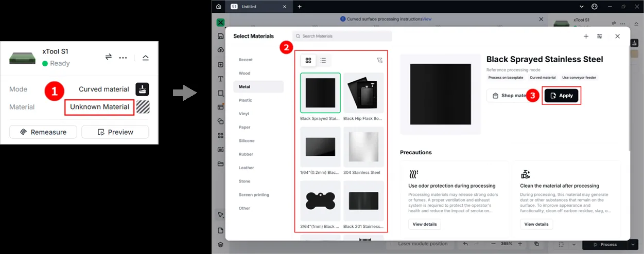Click the xTool green logo icon in the sidebar
The width and height of the screenshot is (644, 254).
tap(220, 23)
